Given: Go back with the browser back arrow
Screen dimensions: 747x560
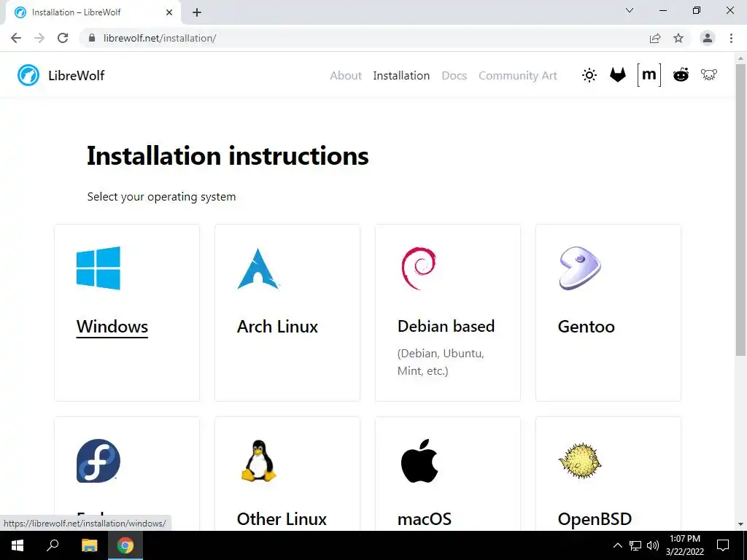Looking at the screenshot, I should click(16, 38).
